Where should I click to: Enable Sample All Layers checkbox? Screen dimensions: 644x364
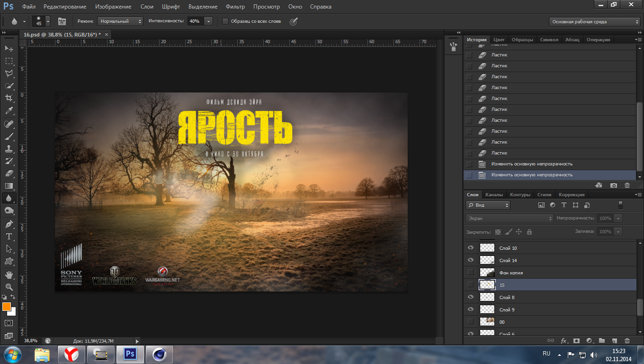[225, 21]
